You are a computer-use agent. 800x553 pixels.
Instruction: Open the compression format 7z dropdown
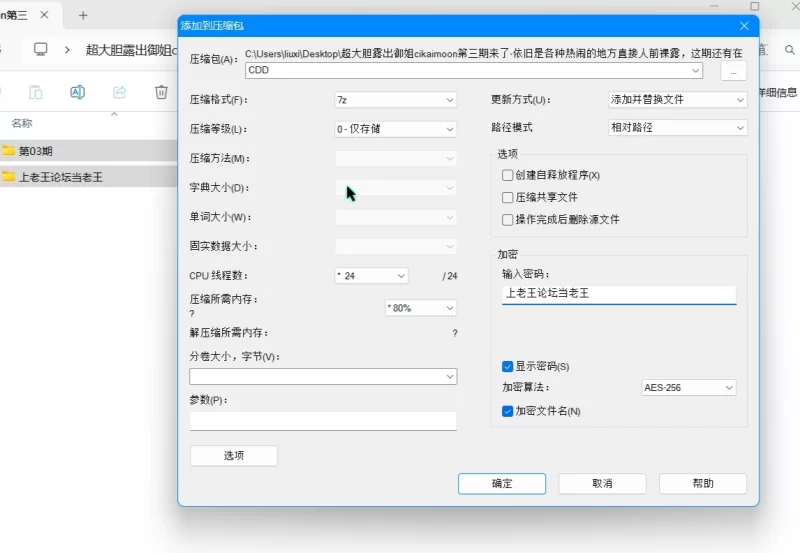coord(395,100)
